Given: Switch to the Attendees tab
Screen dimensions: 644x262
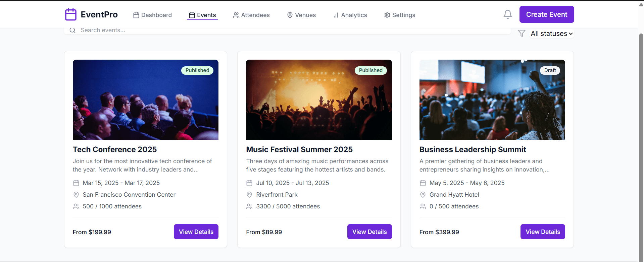Looking at the screenshot, I should pos(251,15).
